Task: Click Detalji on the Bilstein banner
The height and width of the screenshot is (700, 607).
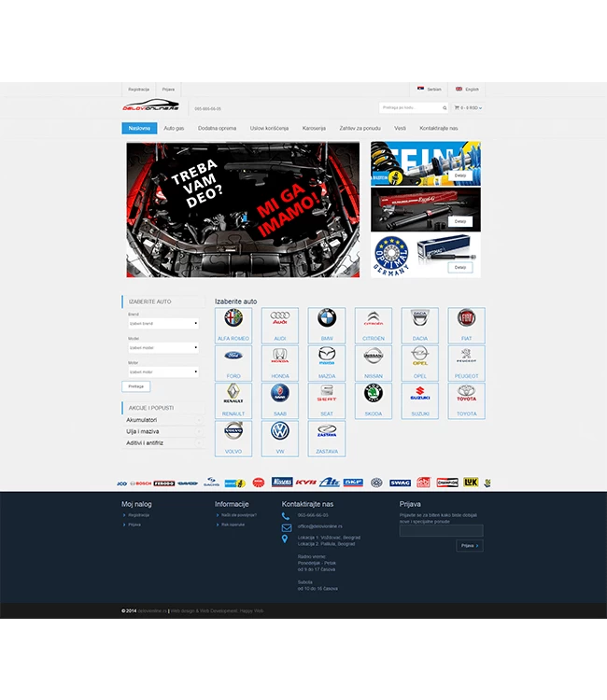Action: (460, 175)
